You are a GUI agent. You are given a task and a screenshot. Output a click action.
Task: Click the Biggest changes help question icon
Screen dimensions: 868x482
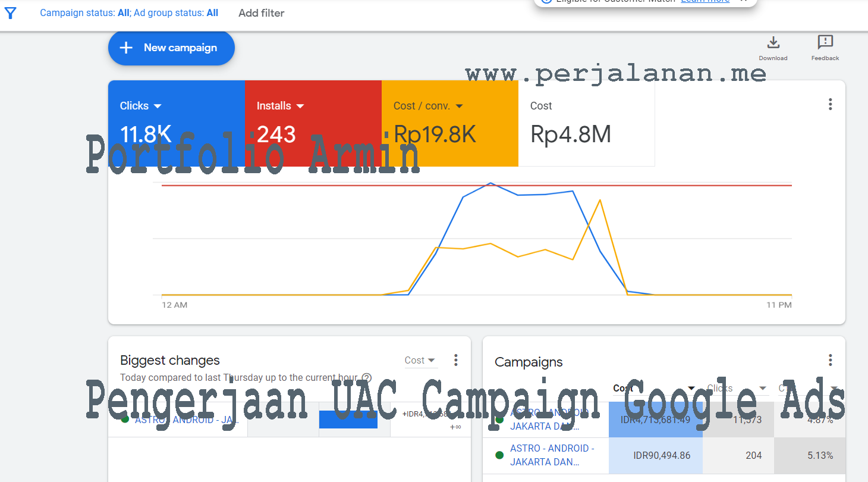pyautogui.click(x=367, y=377)
